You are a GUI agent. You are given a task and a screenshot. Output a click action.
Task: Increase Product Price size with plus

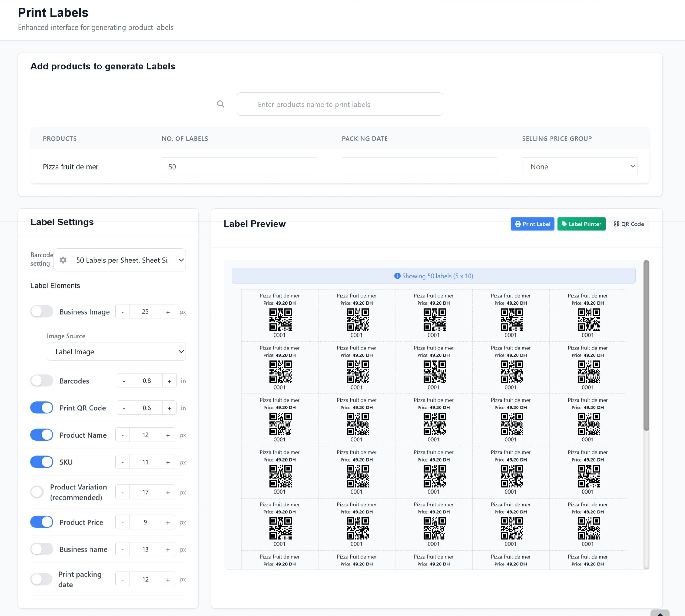(168, 522)
